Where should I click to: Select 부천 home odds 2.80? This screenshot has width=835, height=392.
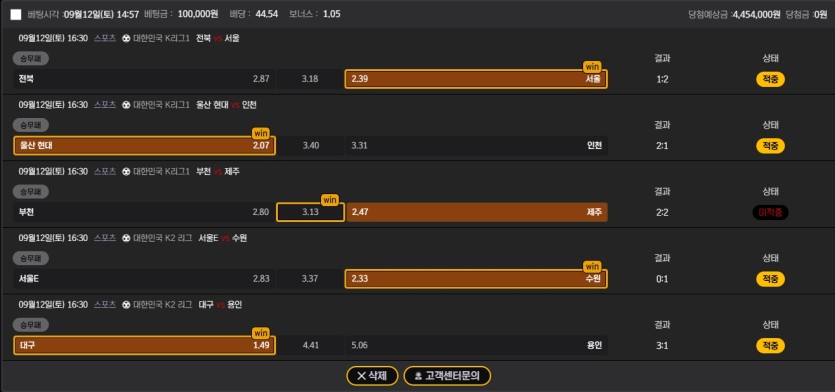click(x=144, y=212)
